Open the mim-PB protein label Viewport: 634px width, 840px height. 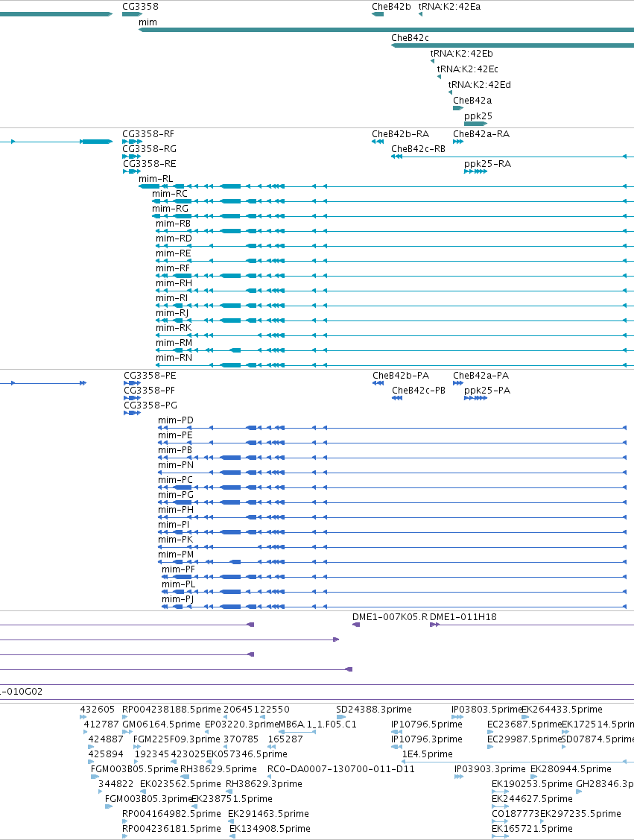click(175, 450)
